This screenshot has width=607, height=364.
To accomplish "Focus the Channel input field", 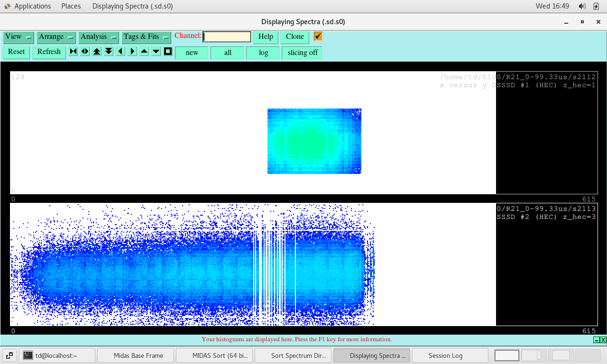I will (227, 37).
